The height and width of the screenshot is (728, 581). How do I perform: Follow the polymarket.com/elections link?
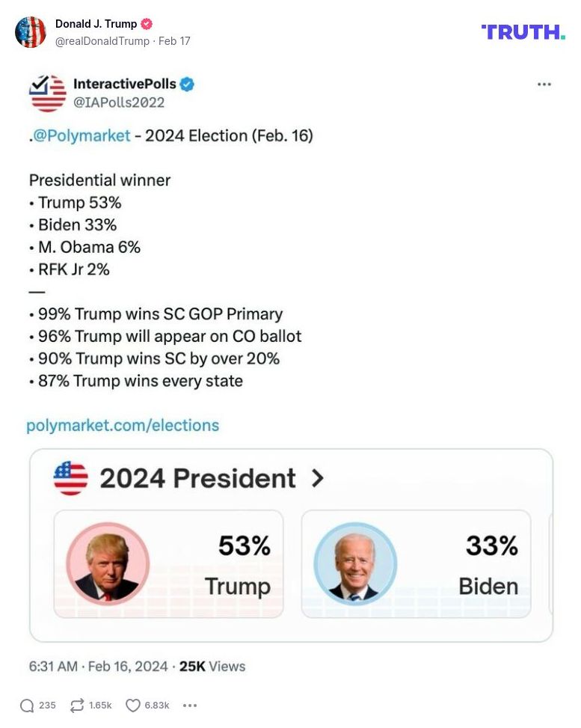click(x=123, y=425)
